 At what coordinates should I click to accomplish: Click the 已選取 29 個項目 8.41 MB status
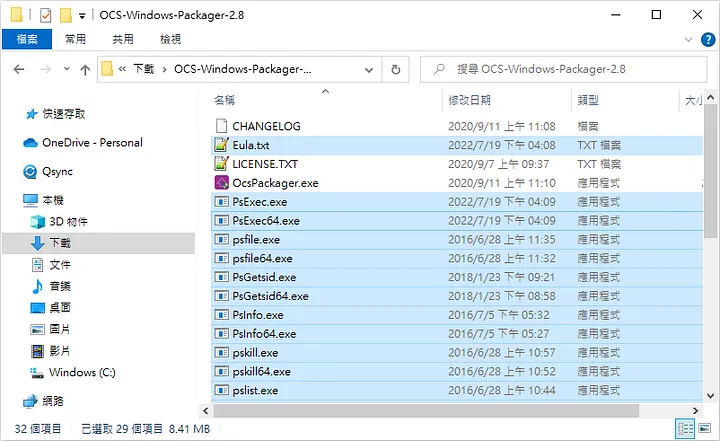(145, 429)
